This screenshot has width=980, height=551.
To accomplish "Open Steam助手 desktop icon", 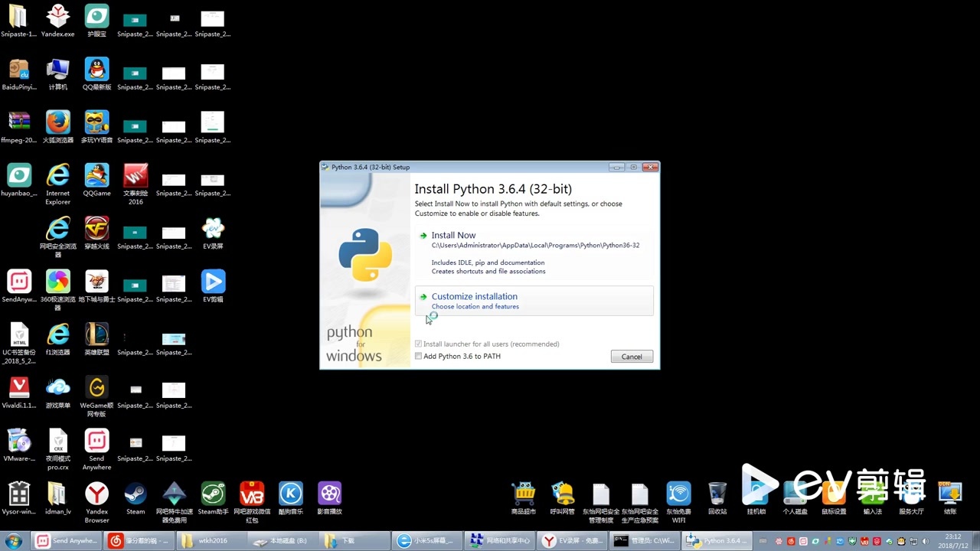I will 213,498.
